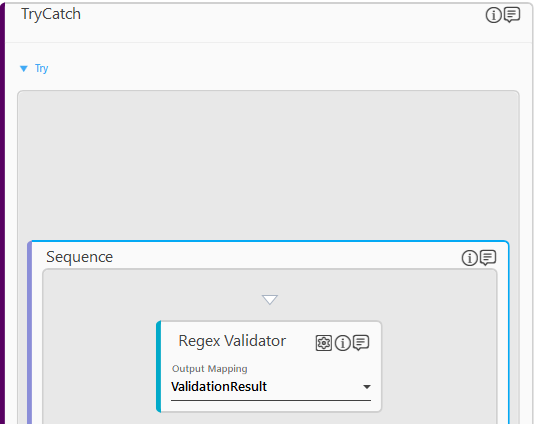Click the lavender Sequence side bar

pos(30,332)
